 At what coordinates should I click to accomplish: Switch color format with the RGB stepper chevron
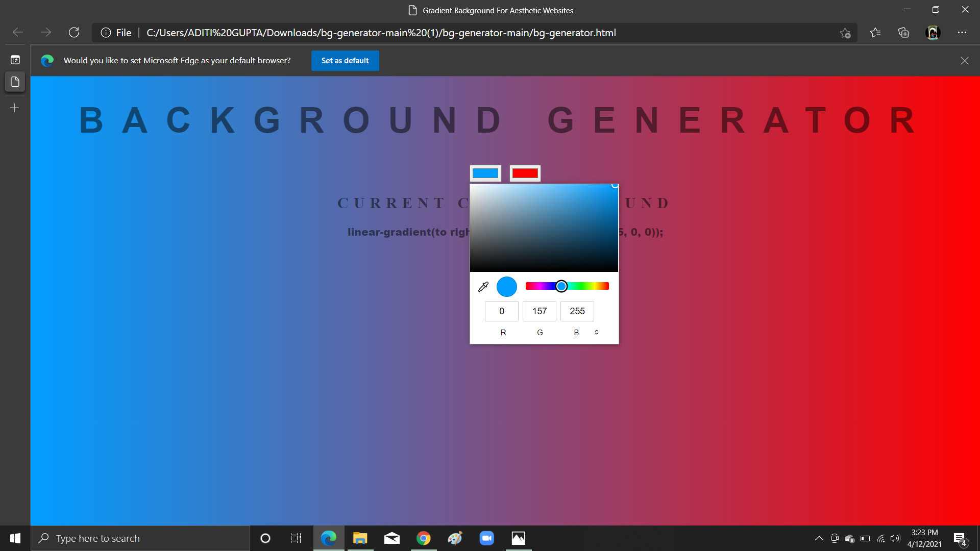coord(596,332)
